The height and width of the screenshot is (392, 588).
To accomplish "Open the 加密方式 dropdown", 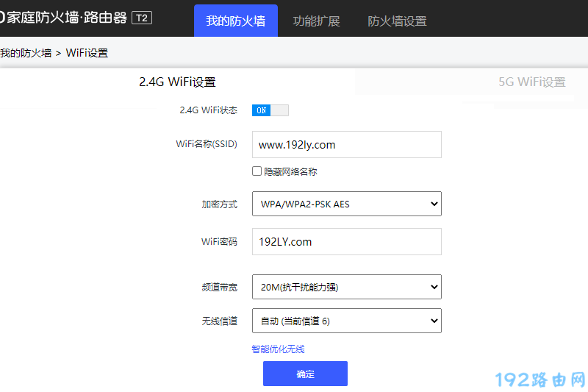I will tap(346, 204).
